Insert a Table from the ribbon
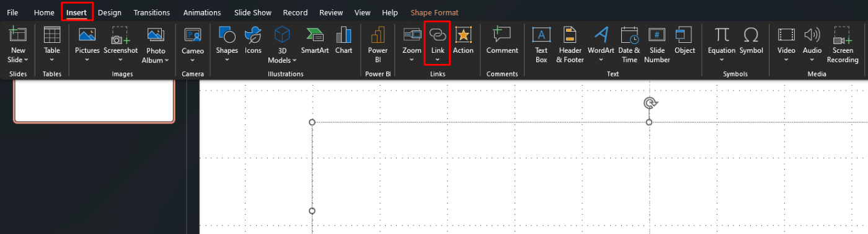This screenshot has height=234, width=868. 51,44
